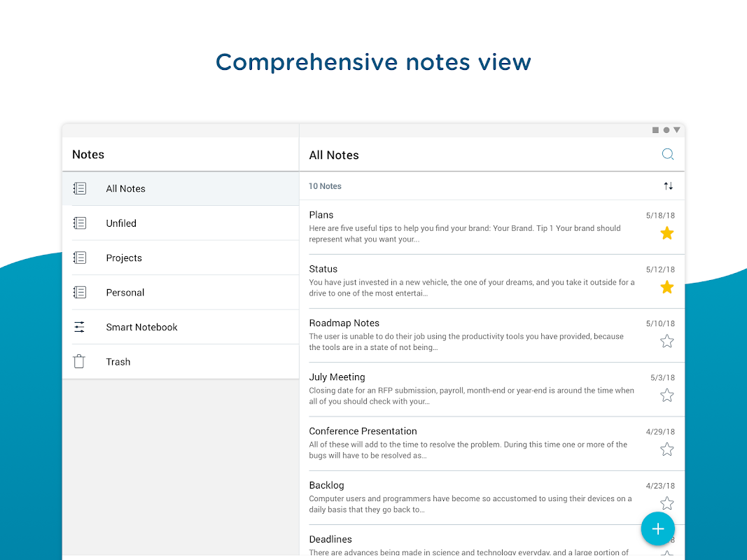Click the Personal notebook icon
Image resolution: width=747 pixels, height=560 pixels.
pos(80,293)
